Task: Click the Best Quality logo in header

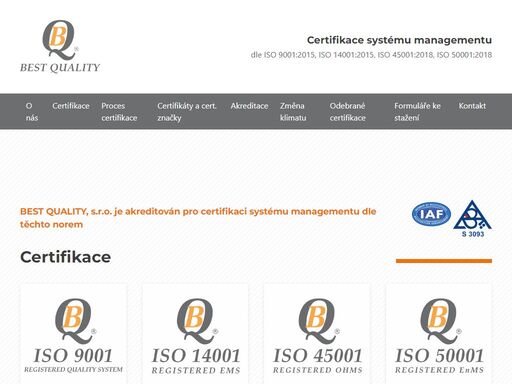Action: (60, 46)
